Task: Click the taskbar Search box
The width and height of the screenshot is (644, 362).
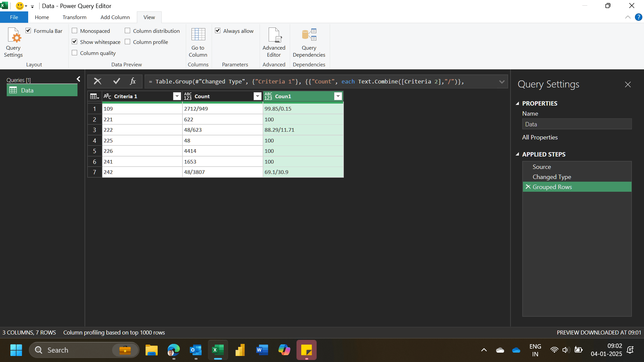Action: [x=84, y=350]
